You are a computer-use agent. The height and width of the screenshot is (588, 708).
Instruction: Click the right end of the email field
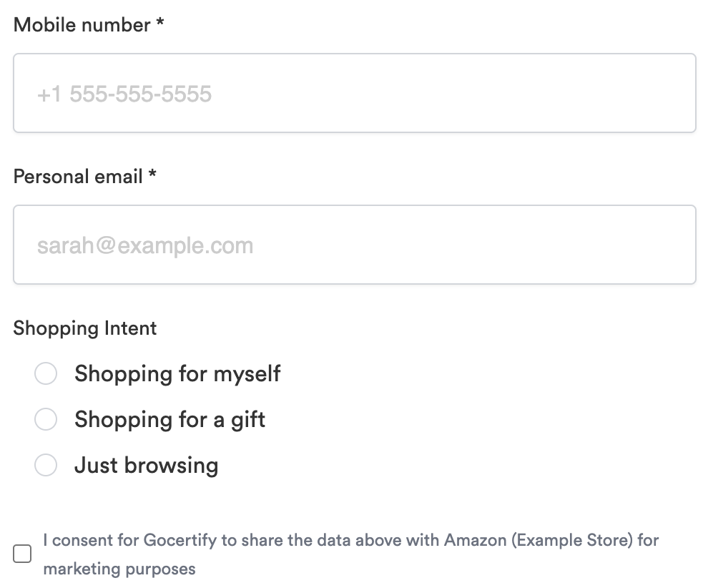pos(672,245)
